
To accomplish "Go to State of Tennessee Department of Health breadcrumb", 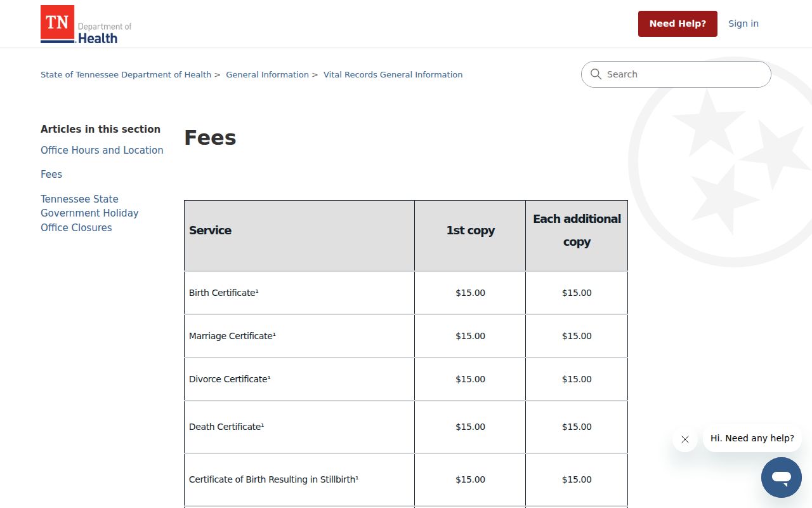I will [x=126, y=74].
